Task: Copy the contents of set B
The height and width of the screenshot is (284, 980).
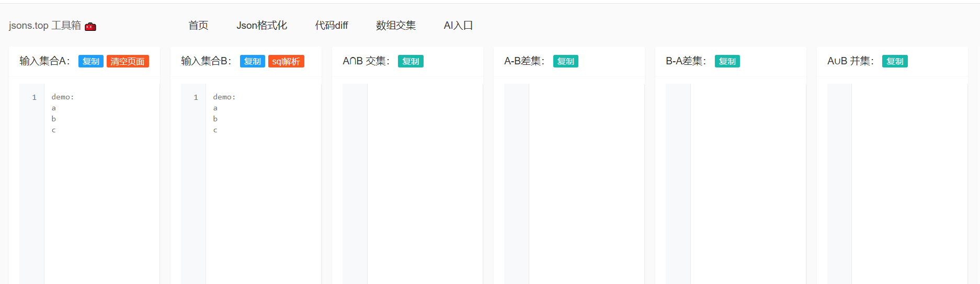Action: coord(253,61)
